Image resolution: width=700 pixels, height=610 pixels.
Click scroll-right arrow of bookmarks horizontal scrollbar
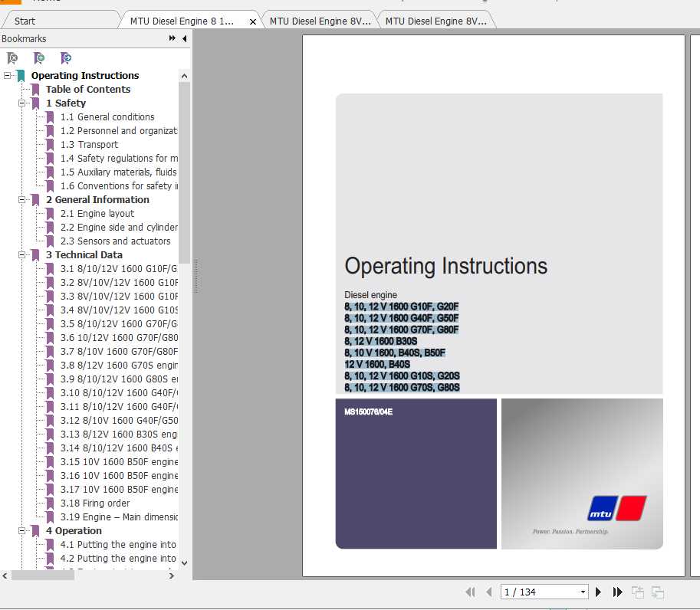point(172,576)
